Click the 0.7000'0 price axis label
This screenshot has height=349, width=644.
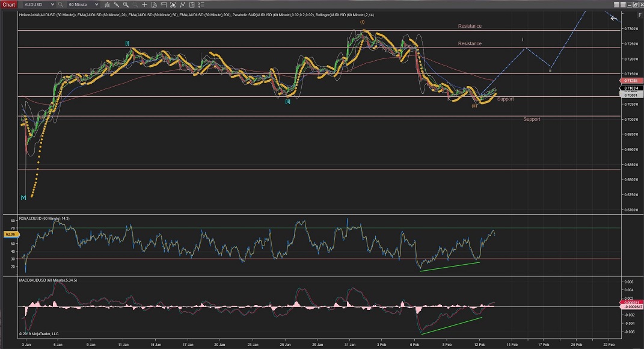[631, 120]
